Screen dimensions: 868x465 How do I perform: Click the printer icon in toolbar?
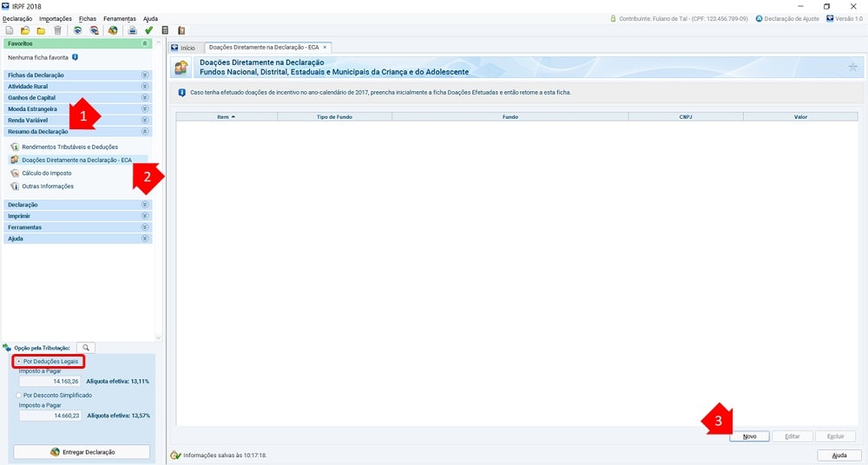coord(133,30)
